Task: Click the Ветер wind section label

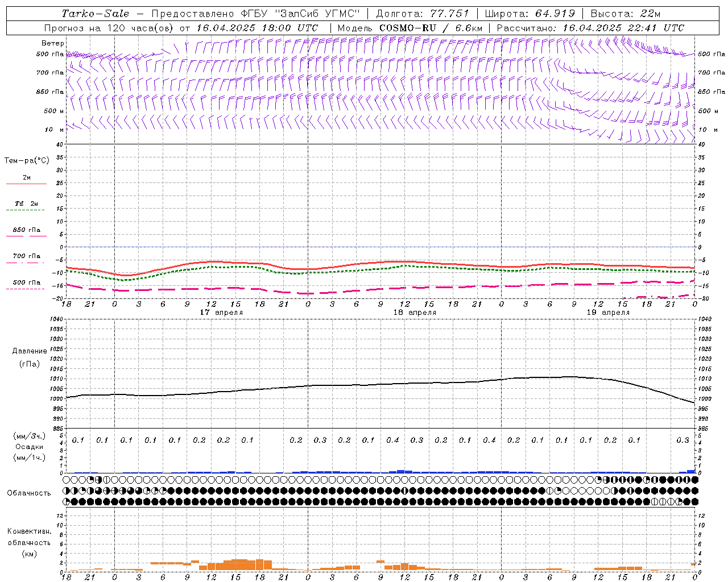Action: 53,43
